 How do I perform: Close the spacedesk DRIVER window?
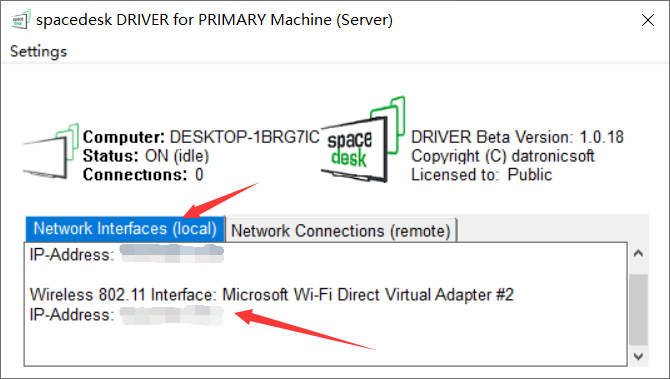[648, 20]
